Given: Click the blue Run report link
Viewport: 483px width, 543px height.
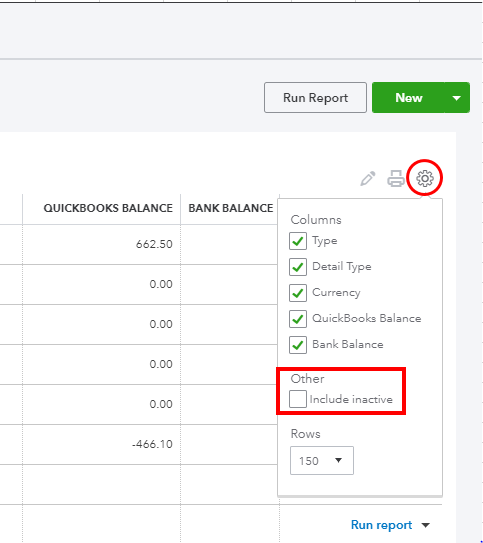Looking at the screenshot, I should pyautogui.click(x=381, y=525).
